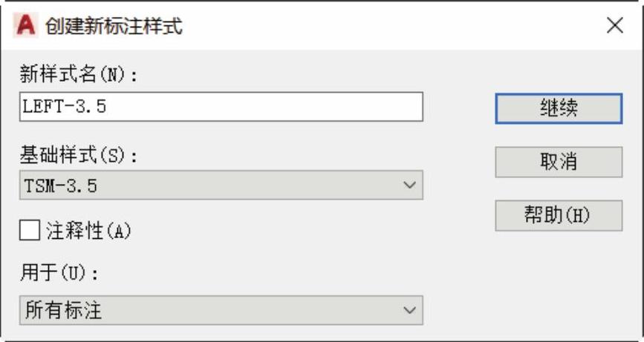Screen dimensions: 644x342
Task: Close the 创建新标注样式 dialog with X
Action: tap(614, 26)
